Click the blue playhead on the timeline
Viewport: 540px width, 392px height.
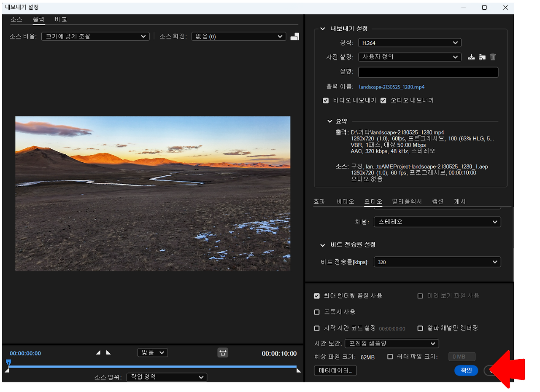(8, 362)
